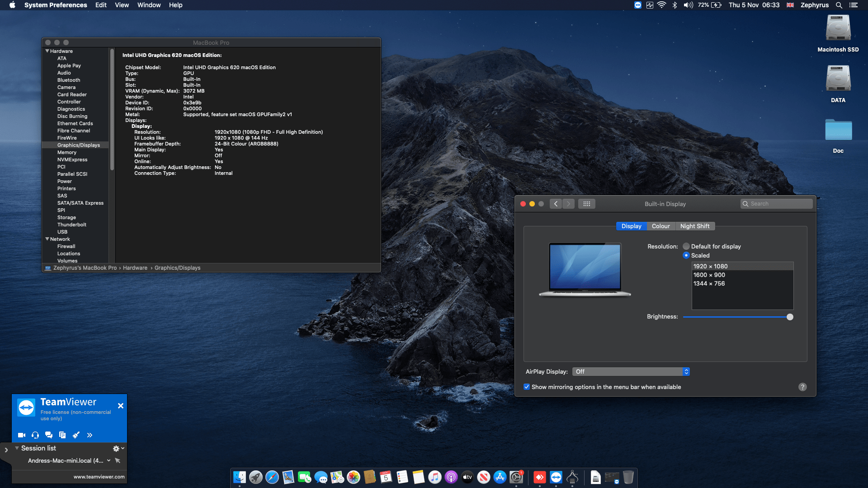868x488 pixels.
Task: Open www.teamviewer.com link
Action: point(99,477)
